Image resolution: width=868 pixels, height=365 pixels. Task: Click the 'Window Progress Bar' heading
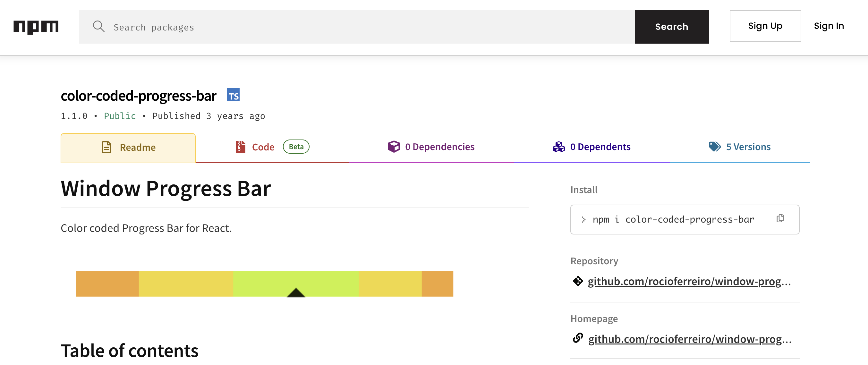[x=166, y=188]
